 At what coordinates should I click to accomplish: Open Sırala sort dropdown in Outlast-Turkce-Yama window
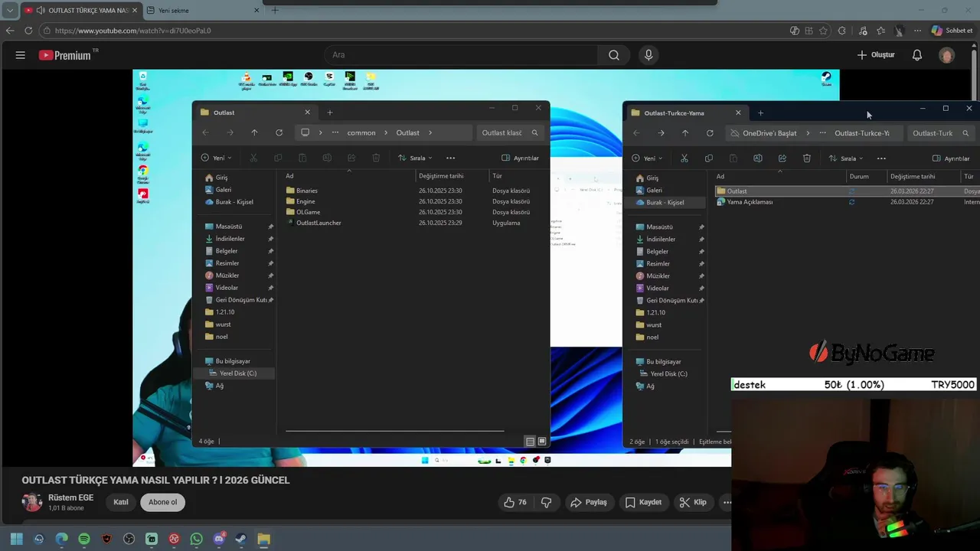(x=846, y=158)
